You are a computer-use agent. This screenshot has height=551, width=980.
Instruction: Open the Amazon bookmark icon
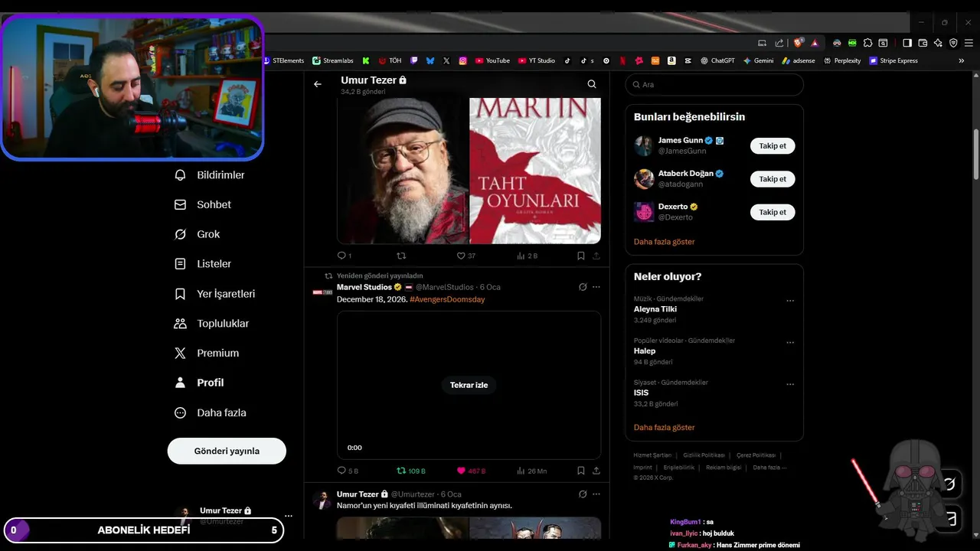[671, 60]
